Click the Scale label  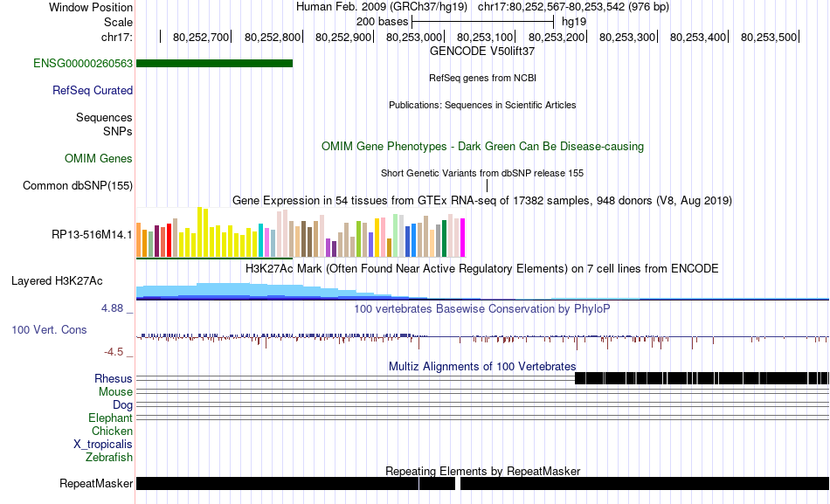[x=118, y=22]
